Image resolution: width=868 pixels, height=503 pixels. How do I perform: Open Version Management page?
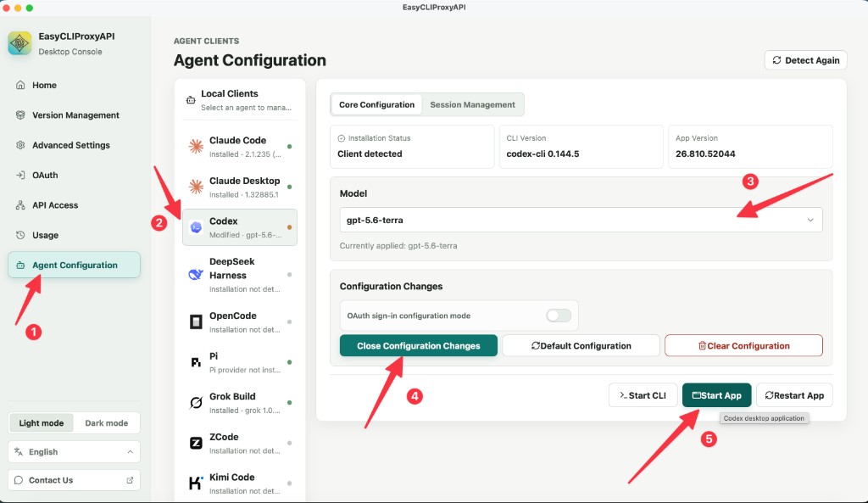[74, 115]
